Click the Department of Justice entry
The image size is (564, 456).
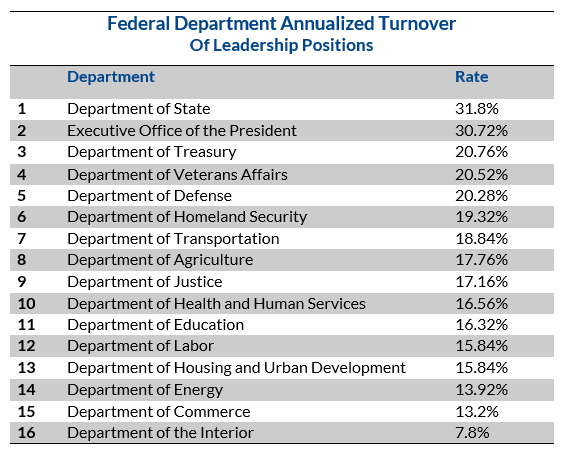coord(145,282)
